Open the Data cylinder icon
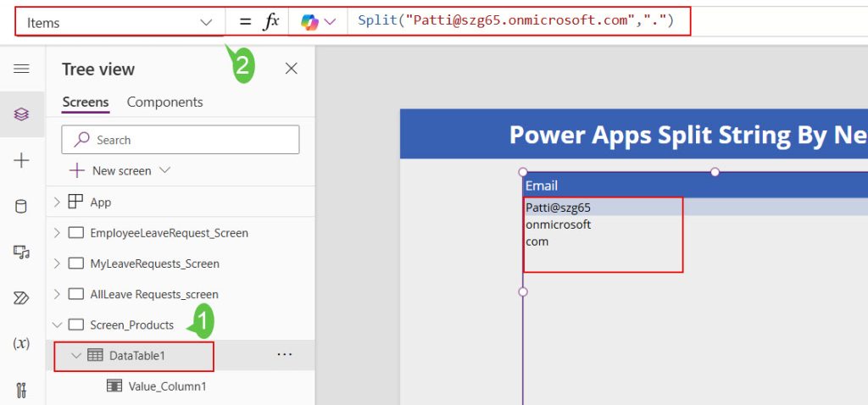 21,207
